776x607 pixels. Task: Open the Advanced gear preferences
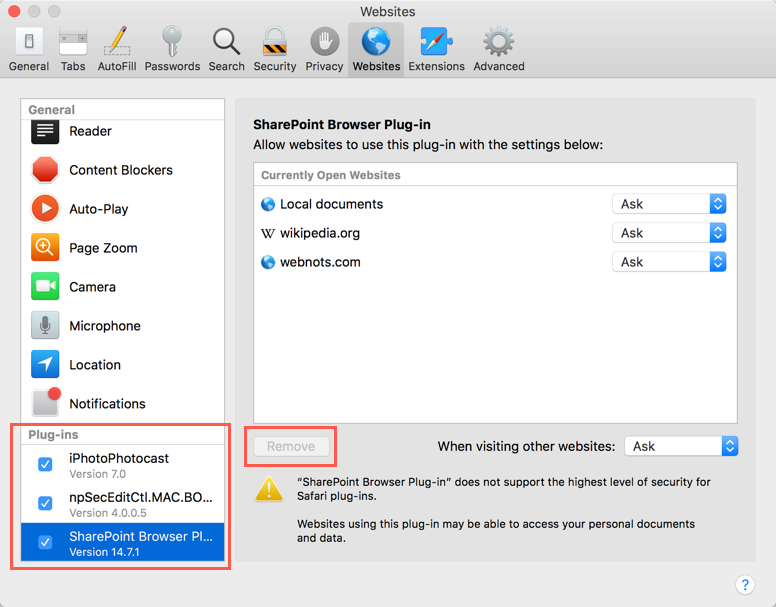(x=498, y=49)
